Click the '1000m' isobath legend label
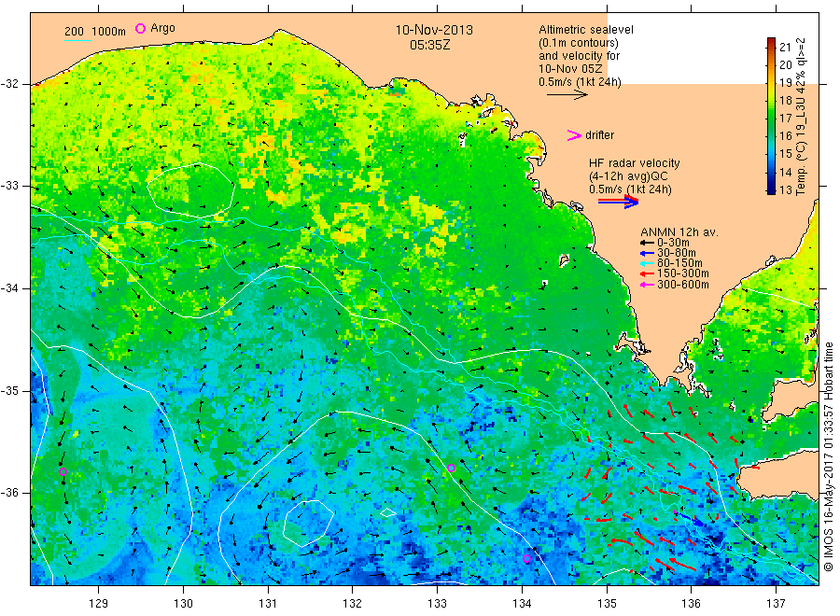 click(109, 31)
